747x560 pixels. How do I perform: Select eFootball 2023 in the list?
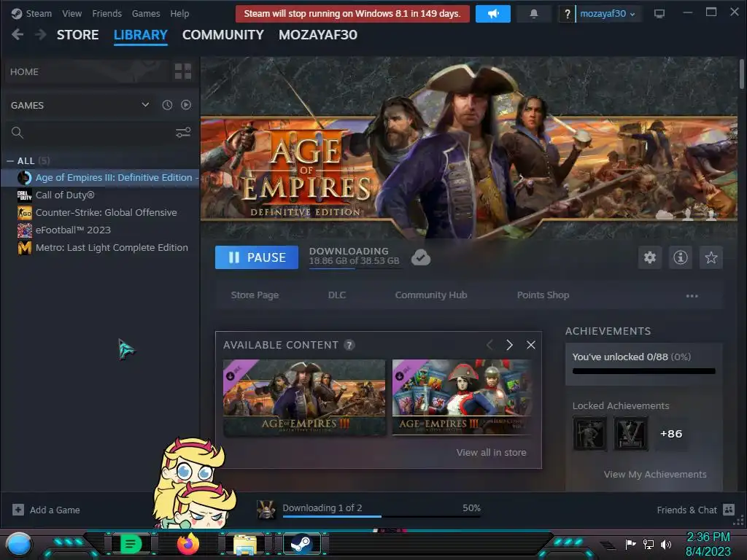tap(100, 230)
